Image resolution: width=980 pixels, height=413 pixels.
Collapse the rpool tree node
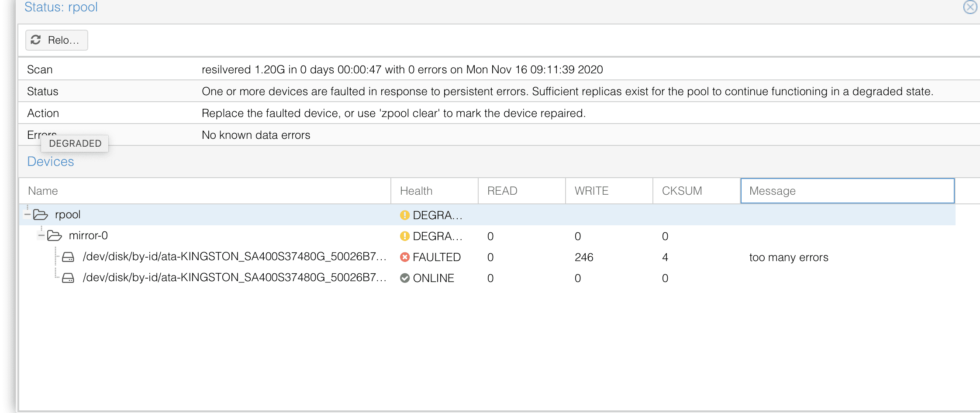click(x=27, y=214)
